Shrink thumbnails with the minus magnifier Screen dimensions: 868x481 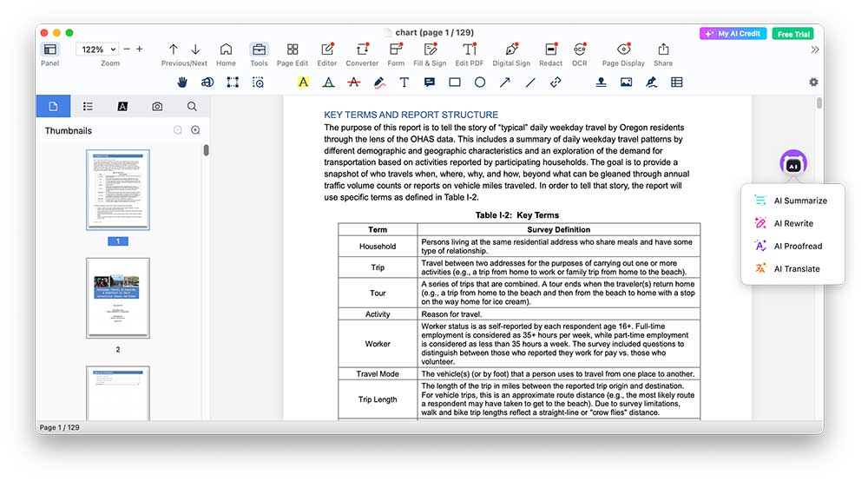pos(178,130)
